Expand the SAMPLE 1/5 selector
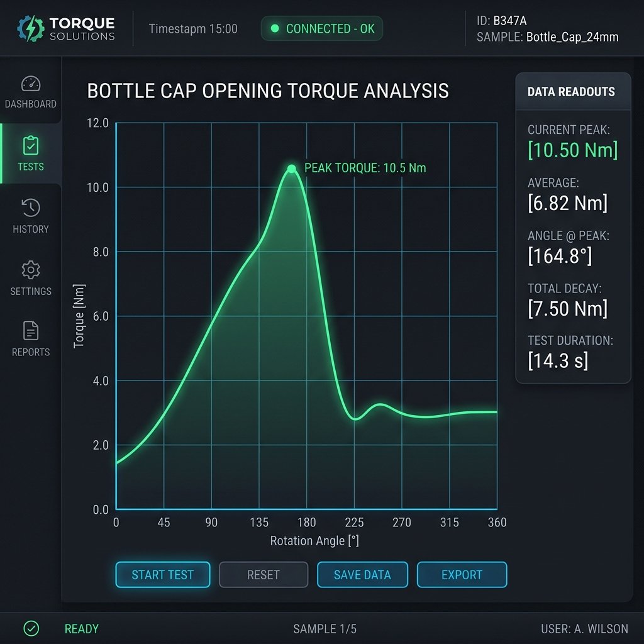The height and width of the screenshot is (644, 644). (x=324, y=628)
